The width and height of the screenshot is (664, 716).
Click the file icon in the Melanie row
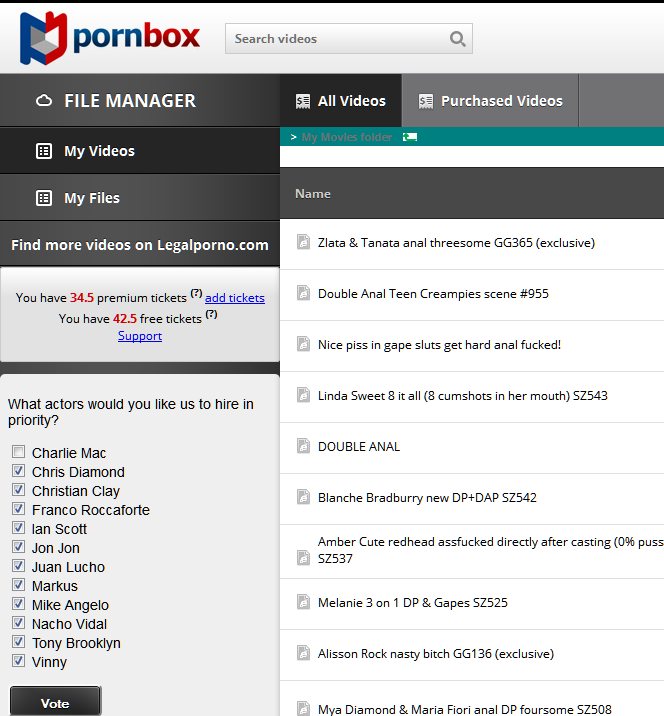pyautogui.click(x=303, y=602)
